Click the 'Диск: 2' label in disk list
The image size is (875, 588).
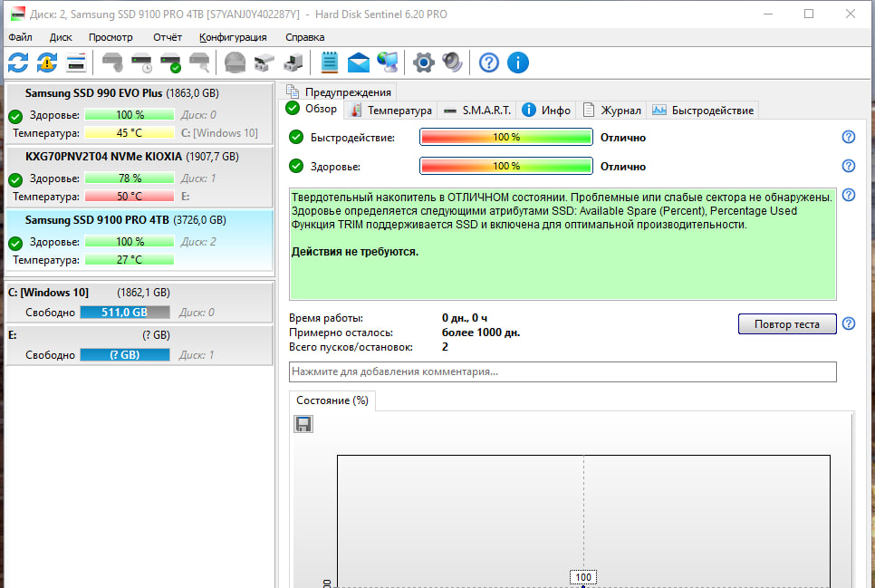click(x=198, y=242)
